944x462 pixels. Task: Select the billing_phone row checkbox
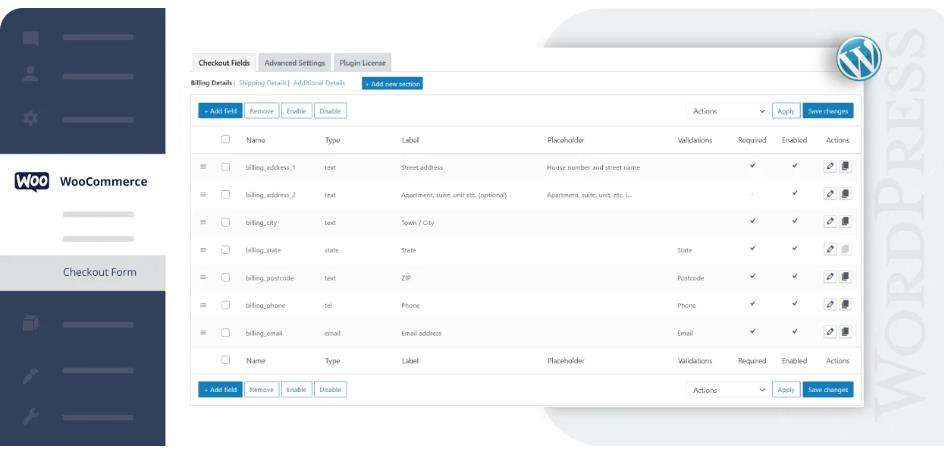225,305
